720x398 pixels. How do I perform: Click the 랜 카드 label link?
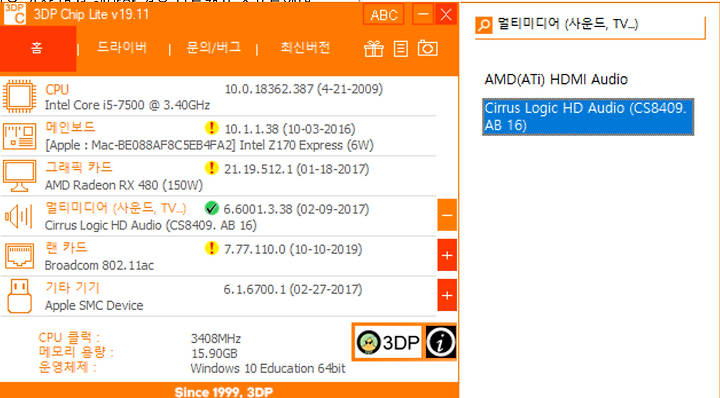click(x=66, y=248)
